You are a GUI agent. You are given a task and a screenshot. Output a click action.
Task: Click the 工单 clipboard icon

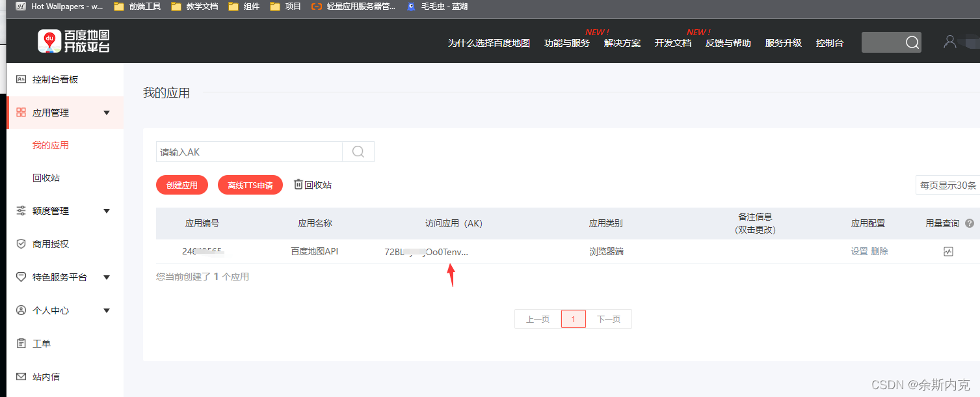point(21,344)
